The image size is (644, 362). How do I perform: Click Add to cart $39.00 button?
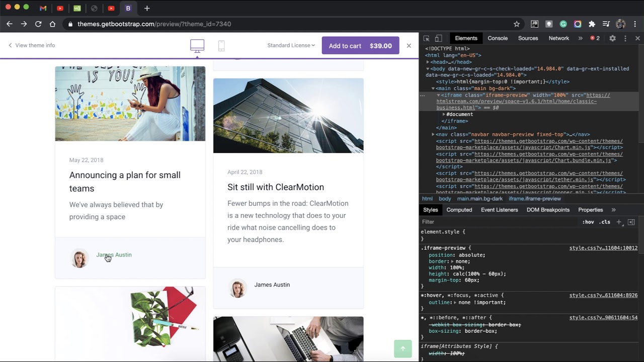click(360, 46)
